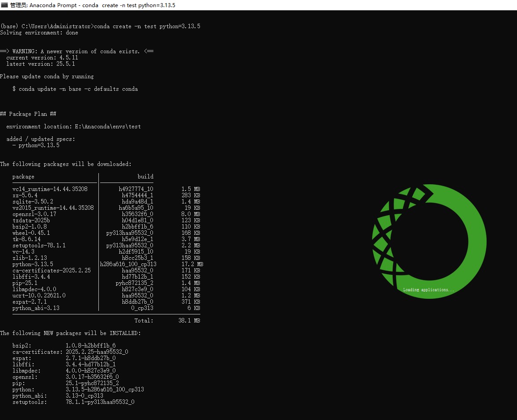Click '3.13.5-h286a616_100_cp313' version in NEW packages
517x420 pixels.
[x=105, y=390]
